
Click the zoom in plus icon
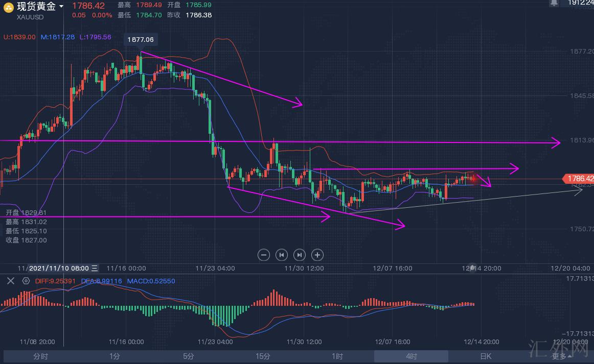(317, 255)
